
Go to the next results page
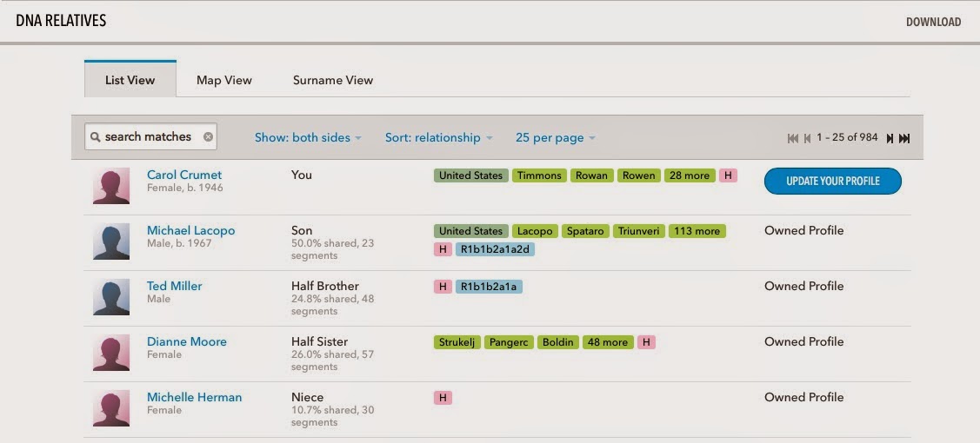(x=889, y=138)
